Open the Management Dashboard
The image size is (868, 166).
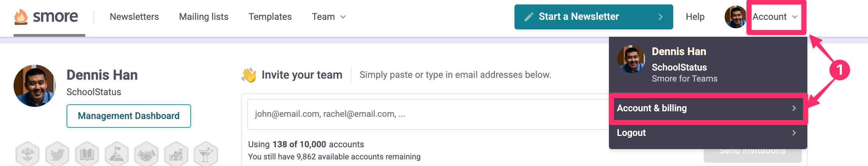coord(129,116)
